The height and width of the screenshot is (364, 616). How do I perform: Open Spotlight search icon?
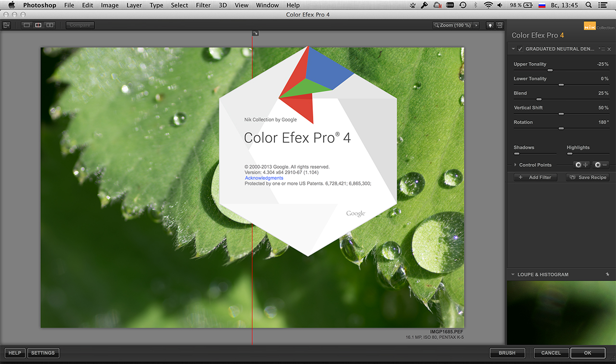click(589, 5)
